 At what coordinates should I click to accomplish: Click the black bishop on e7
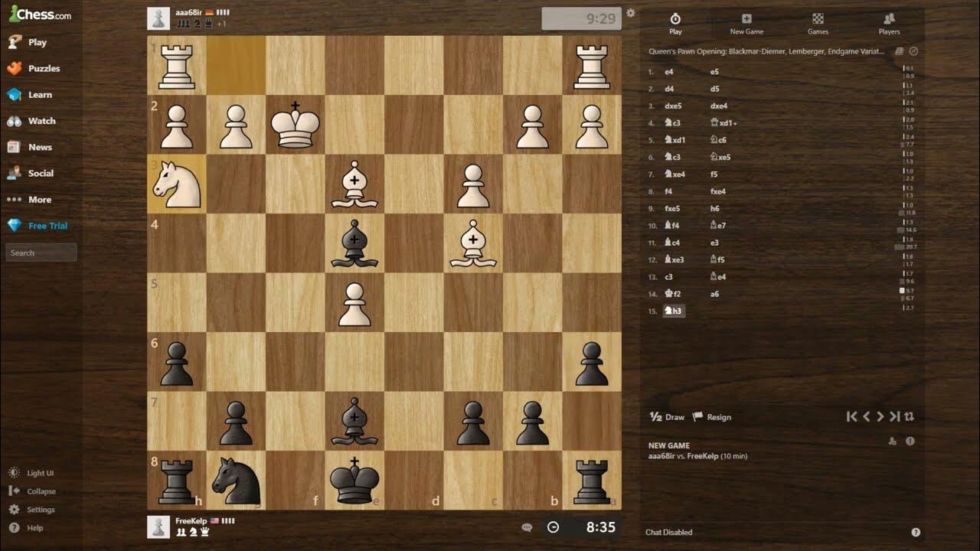pyautogui.click(x=354, y=421)
